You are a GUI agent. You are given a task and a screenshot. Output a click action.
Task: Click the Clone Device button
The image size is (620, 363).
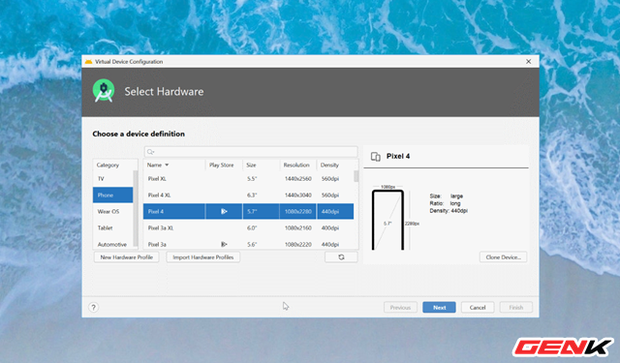coord(503,257)
